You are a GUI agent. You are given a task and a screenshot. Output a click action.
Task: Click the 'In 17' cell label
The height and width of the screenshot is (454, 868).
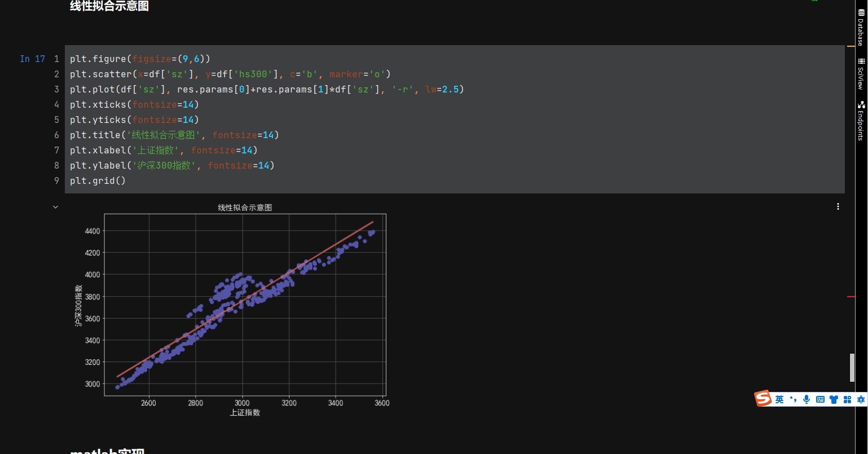coord(32,59)
